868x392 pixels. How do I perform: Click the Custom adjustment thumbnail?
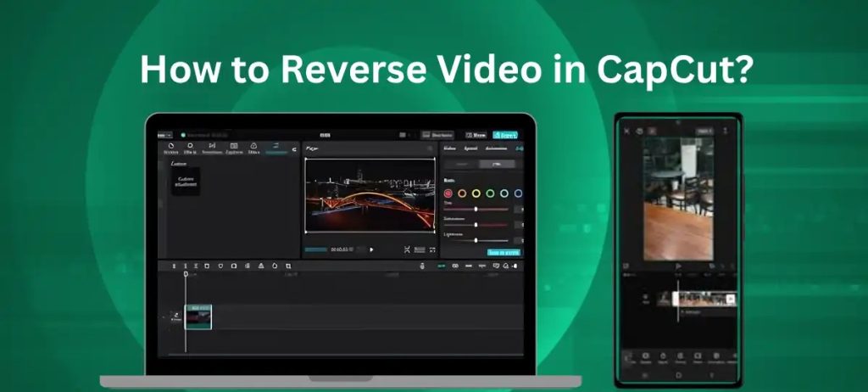click(x=186, y=182)
